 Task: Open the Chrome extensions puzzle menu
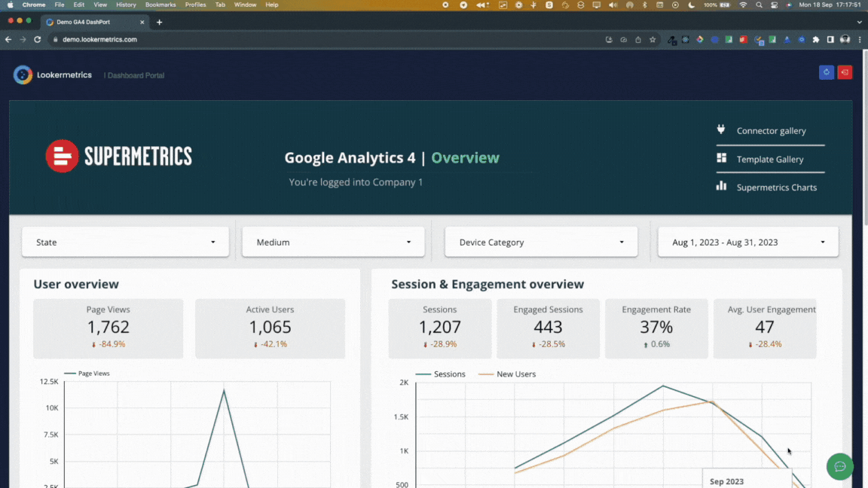point(816,39)
